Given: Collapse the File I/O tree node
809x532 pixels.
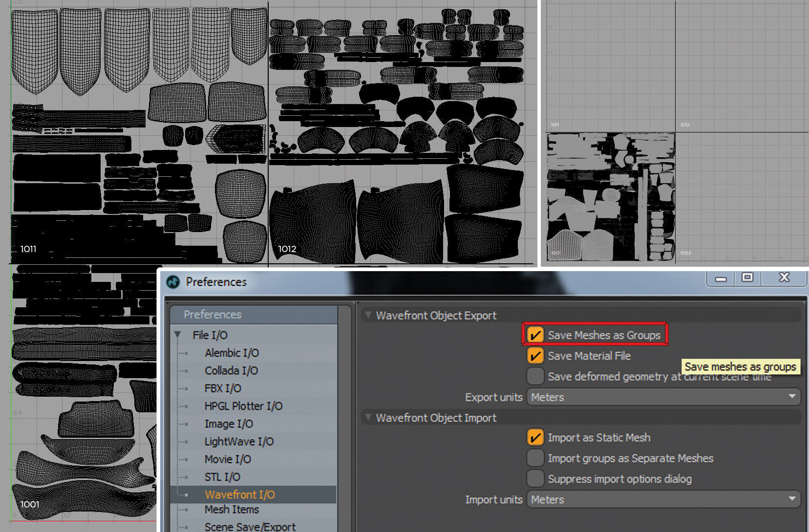Looking at the screenshot, I should click(x=178, y=335).
